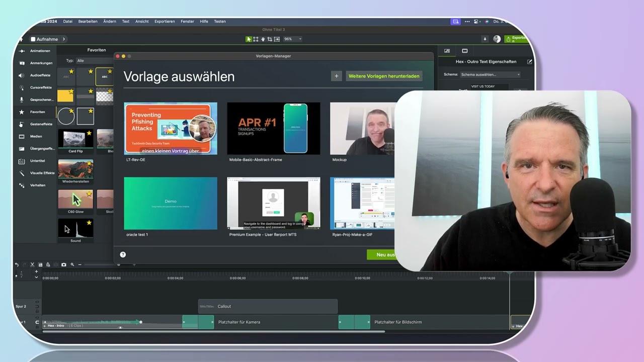The width and height of the screenshot is (644, 362).
Task: Click the paste icon in timeline toolbar
Action: [48, 264]
